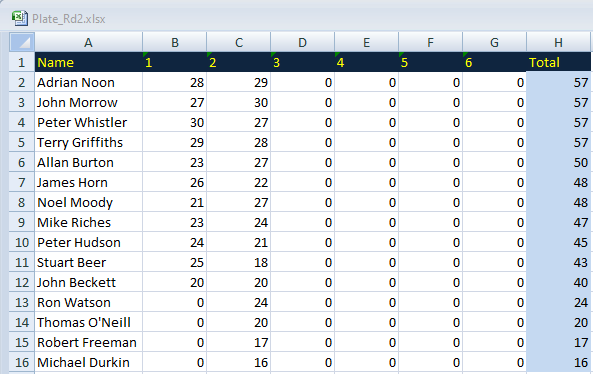Click the Plate_Rd2.xlsx title text

point(68,19)
